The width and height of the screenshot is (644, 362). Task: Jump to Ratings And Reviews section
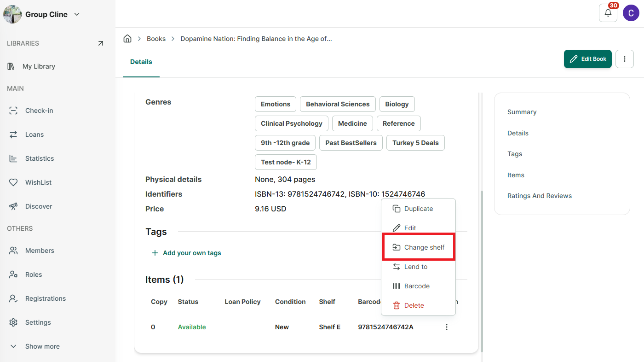pos(540,196)
